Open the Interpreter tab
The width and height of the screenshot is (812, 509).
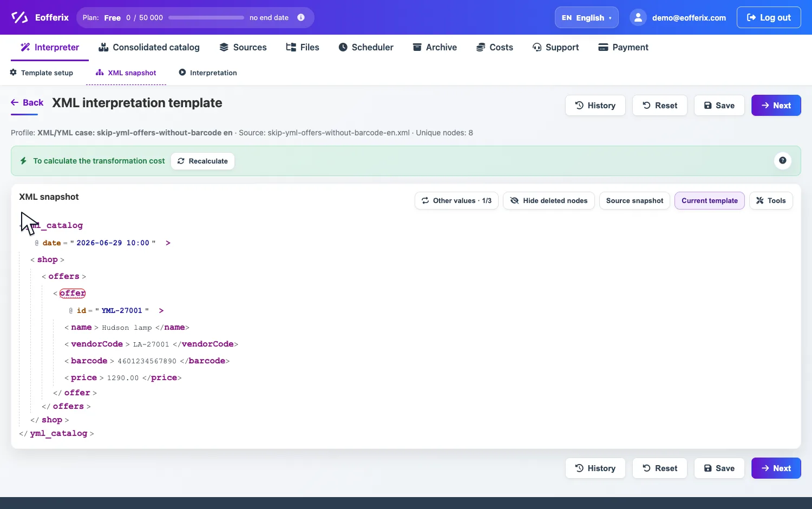[50, 47]
